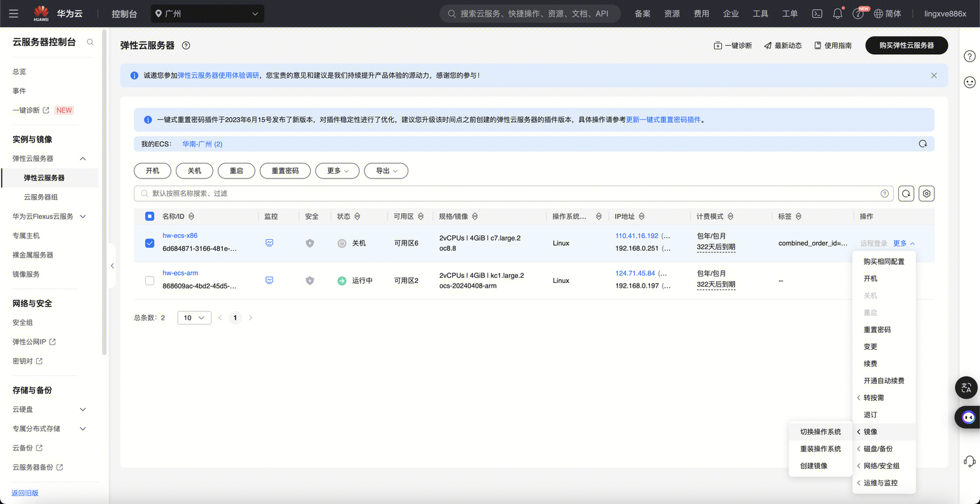This screenshot has height=504, width=980.
Task: Choose 重装操作系统 from submenu
Action: click(x=821, y=449)
